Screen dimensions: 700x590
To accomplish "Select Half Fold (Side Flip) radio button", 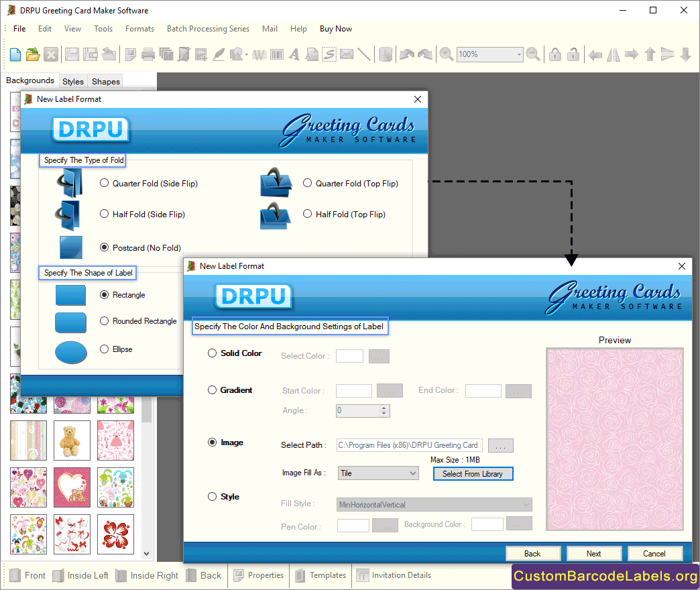I will (x=104, y=214).
